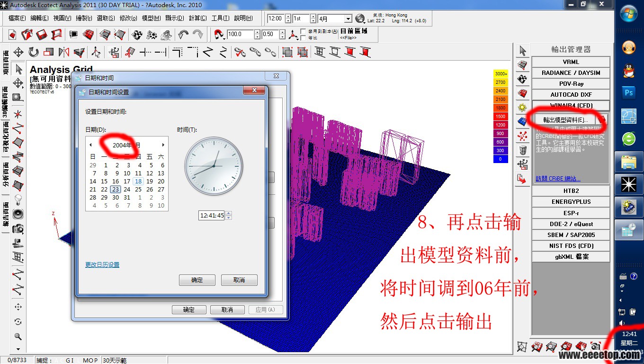
Task: Click the scissors cut-object icon
Action: click(129, 52)
